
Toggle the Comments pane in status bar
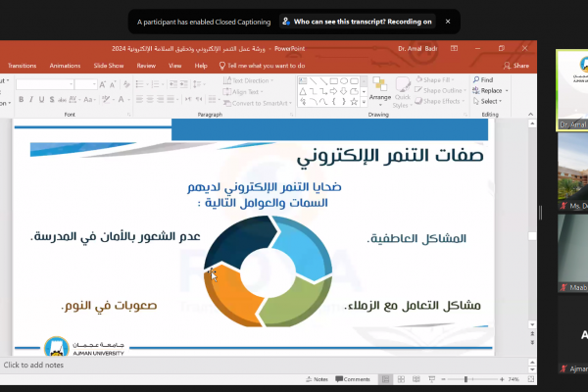click(353, 378)
